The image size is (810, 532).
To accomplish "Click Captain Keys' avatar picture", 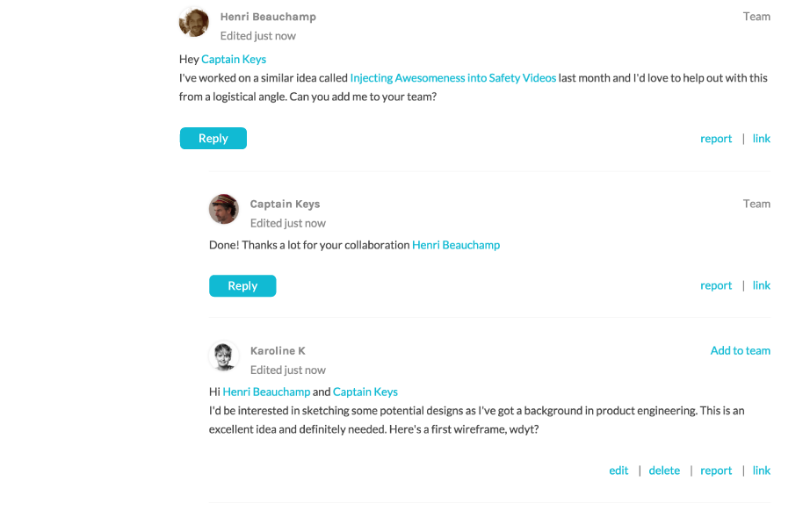I will 224,209.
